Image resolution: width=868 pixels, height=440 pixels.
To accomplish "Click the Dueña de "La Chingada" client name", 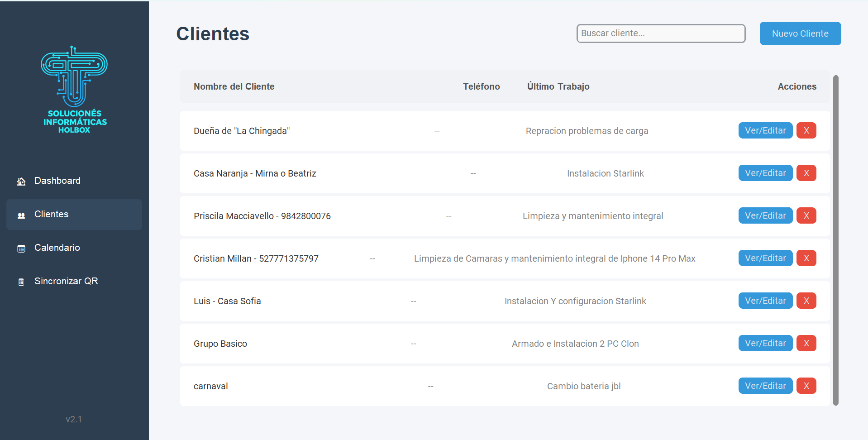I will 242,131.
